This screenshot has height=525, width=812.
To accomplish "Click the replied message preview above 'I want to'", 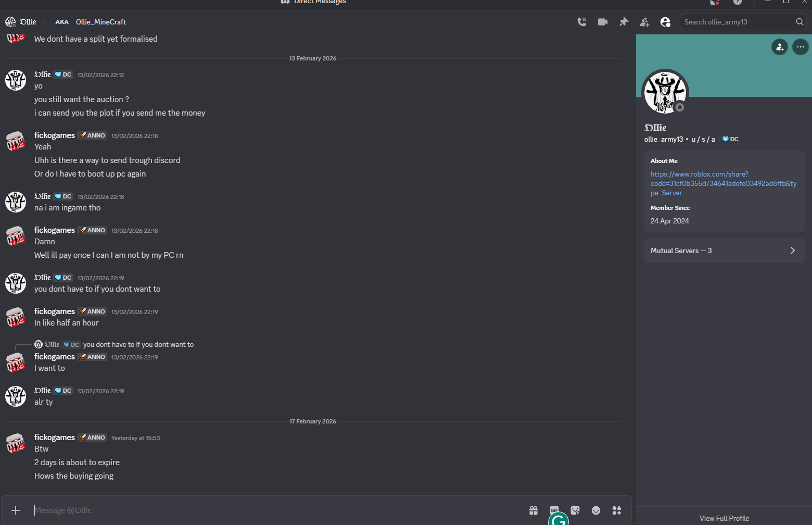I will 138,345.
